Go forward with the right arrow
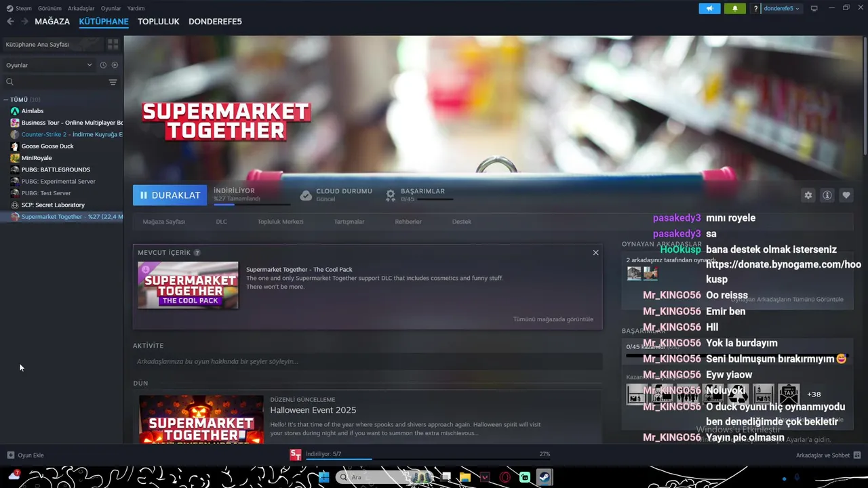This screenshot has width=868, height=488. (24, 22)
